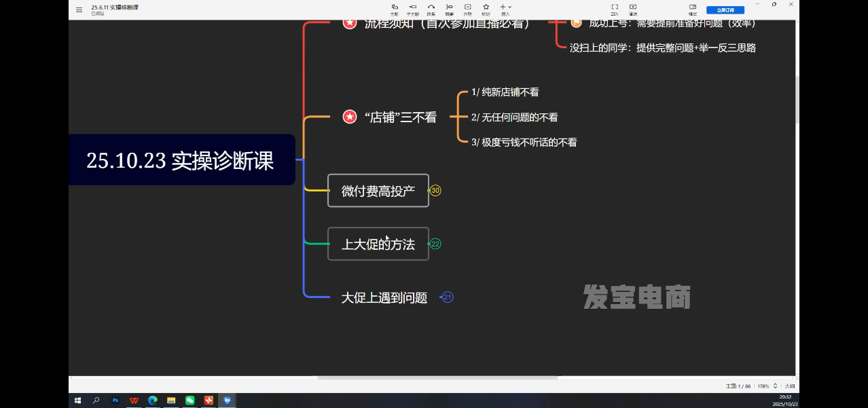Screen dimensions: 868x408
Task: Select the central topic 25.10.23 实操诊断课
Action: point(181,160)
